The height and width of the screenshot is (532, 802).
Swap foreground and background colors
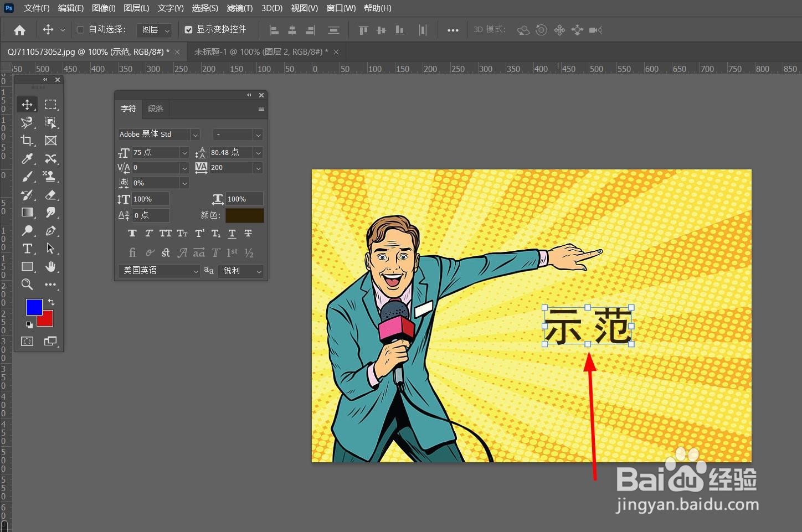(x=51, y=302)
